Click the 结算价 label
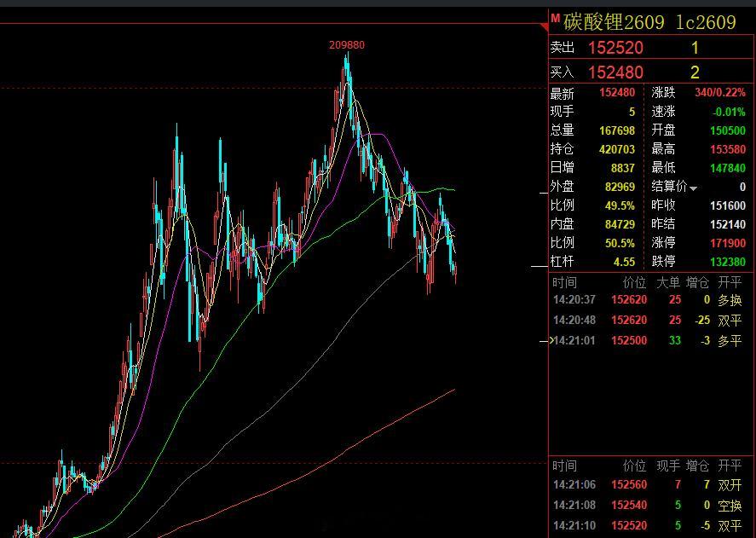Image resolution: width=756 pixels, height=538 pixels. pyautogui.click(x=669, y=186)
